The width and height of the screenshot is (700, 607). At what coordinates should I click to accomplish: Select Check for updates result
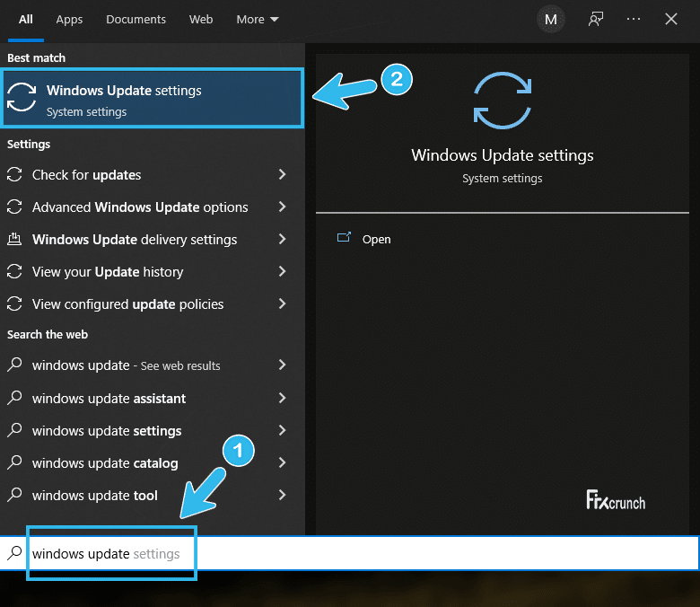click(x=153, y=174)
